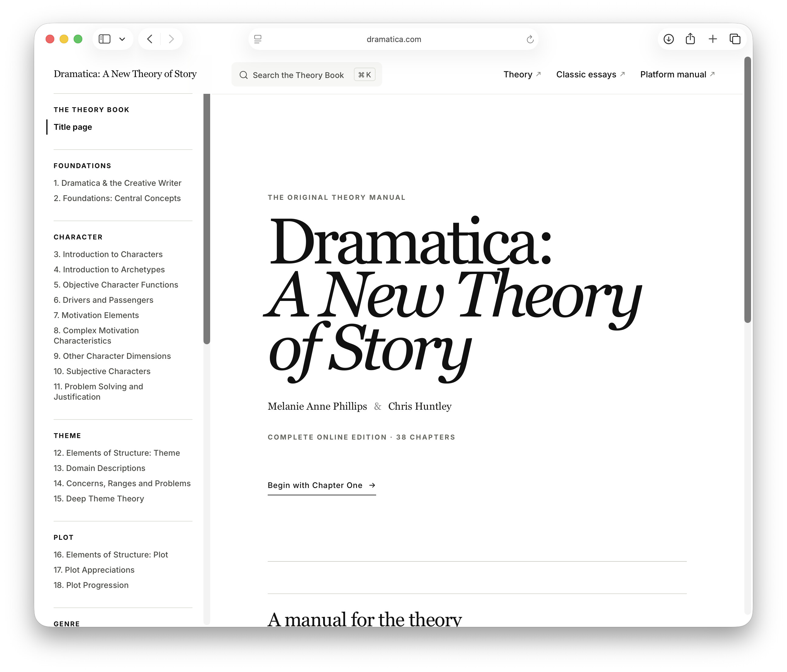Open chapter 15. Deep Theme Theory
The height and width of the screenshot is (672, 787).
[x=99, y=498]
